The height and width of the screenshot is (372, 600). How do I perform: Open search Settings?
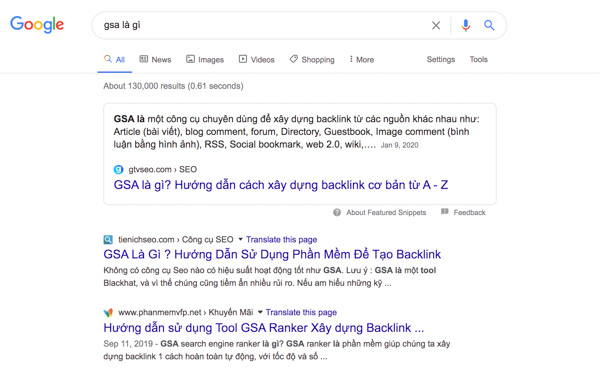(441, 59)
